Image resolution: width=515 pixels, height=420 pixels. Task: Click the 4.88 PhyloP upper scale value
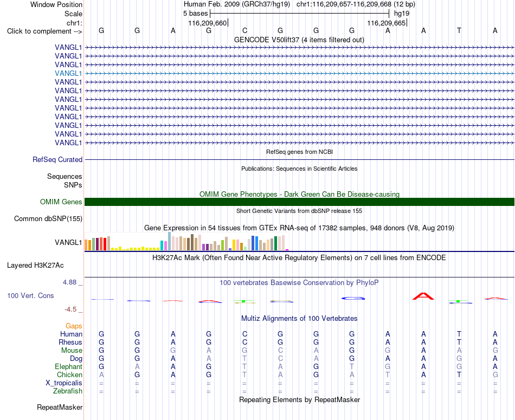click(x=69, y=282)
